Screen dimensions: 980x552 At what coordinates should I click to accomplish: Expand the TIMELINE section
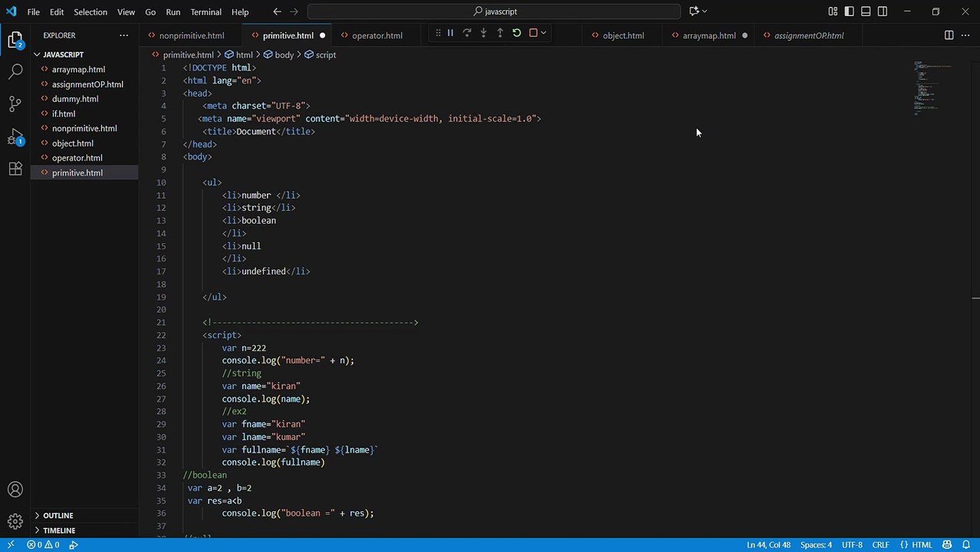pos(58,531)
